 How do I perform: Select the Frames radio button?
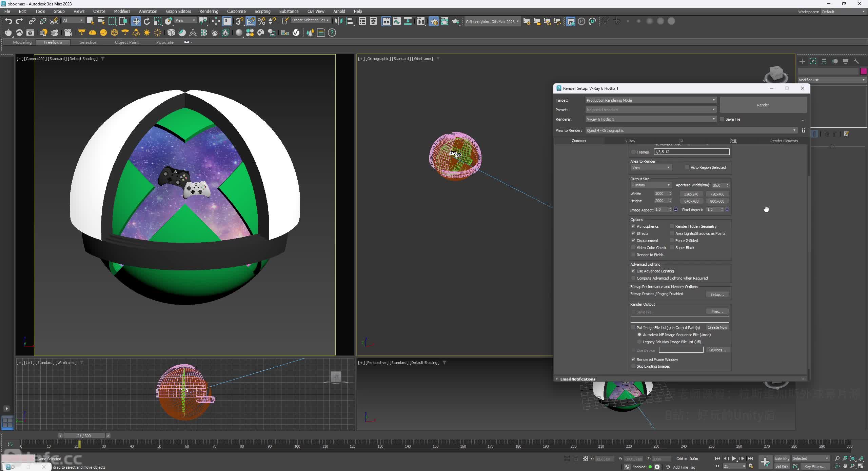point(633,152)
